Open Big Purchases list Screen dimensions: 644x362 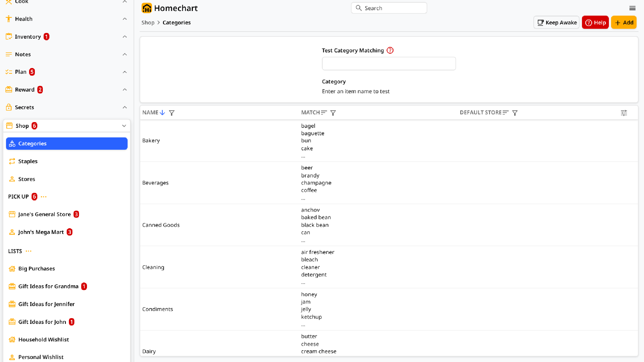click(x=67, y=268)
